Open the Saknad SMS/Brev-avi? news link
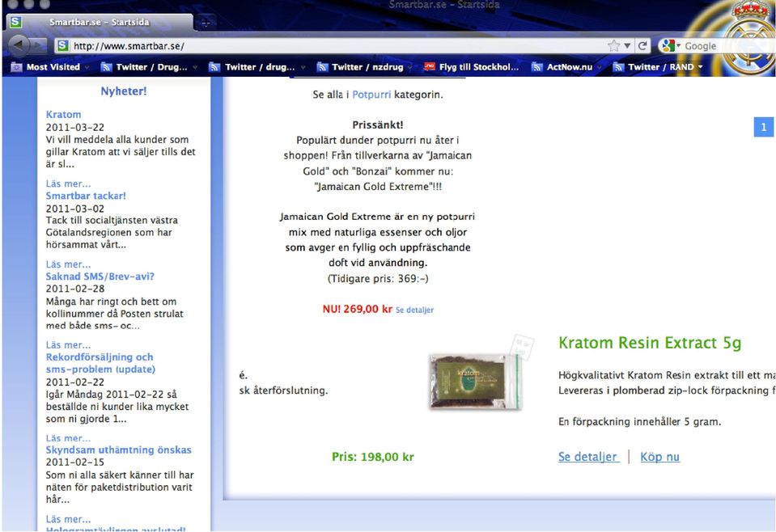 [x=100, y=277]
